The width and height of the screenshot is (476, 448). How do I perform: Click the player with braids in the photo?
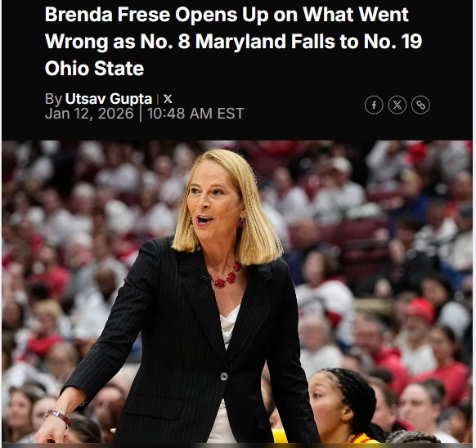pos(343,405)
